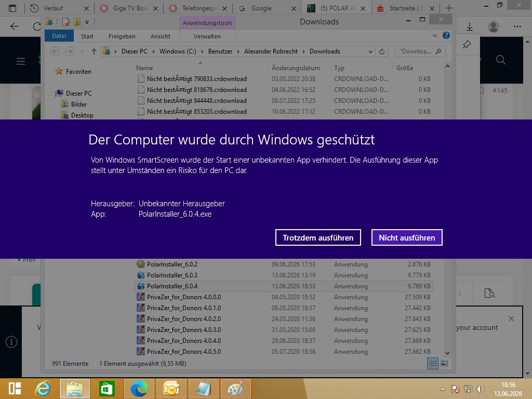Click Dieser PC breadcrumb segment
Screen dimensions: 532x399
click(x=135, y=51)
